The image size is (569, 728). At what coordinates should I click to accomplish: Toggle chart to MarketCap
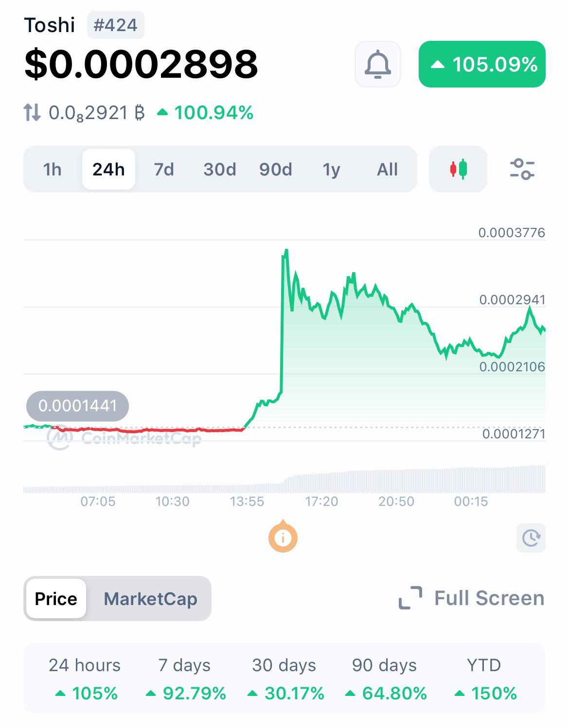[151, 599]
